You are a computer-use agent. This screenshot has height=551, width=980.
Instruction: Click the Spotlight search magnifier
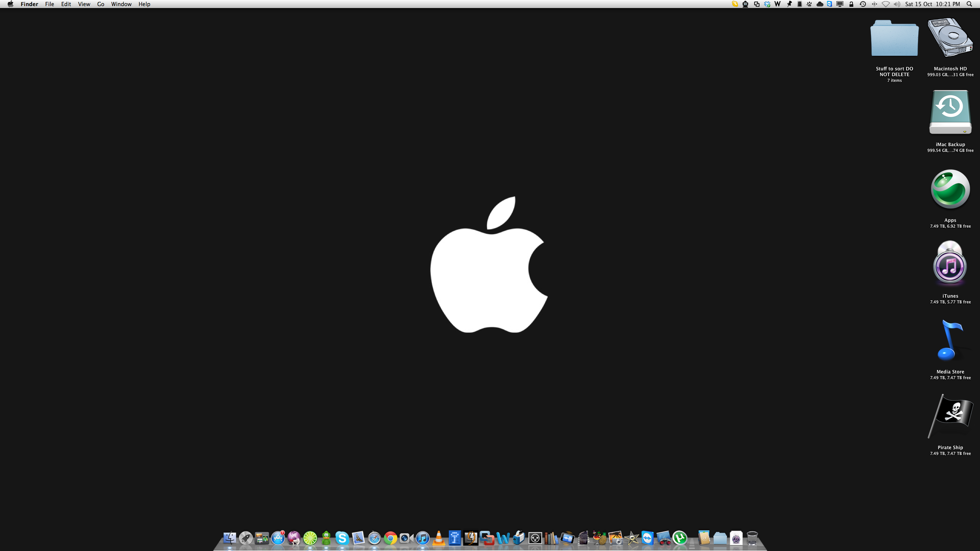[x=969, y=4]
